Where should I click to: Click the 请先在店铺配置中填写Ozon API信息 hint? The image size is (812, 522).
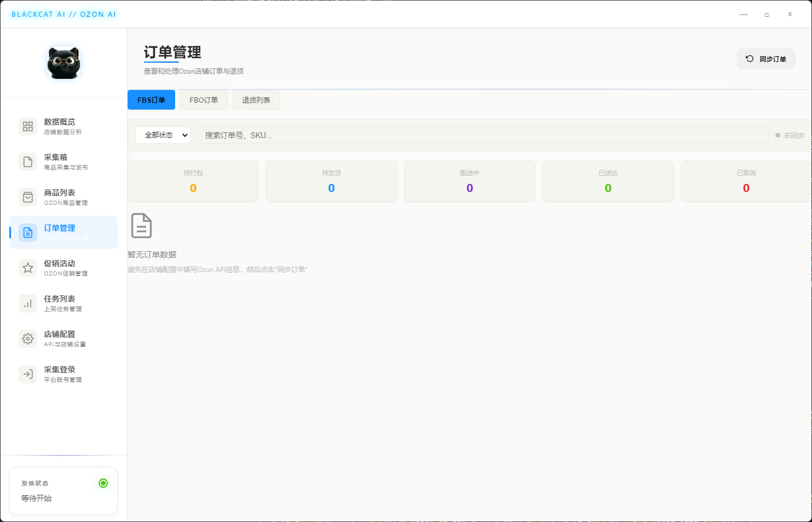[217, 270]
